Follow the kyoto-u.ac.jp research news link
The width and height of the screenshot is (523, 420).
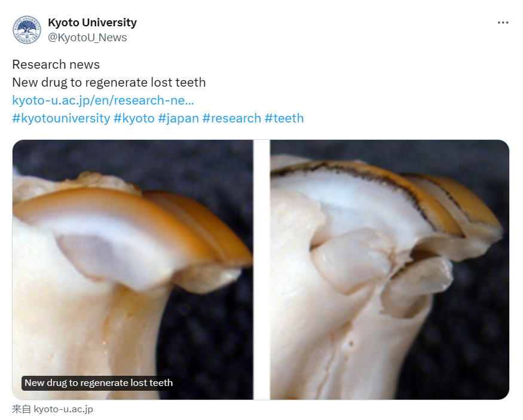tap(103, 100)
